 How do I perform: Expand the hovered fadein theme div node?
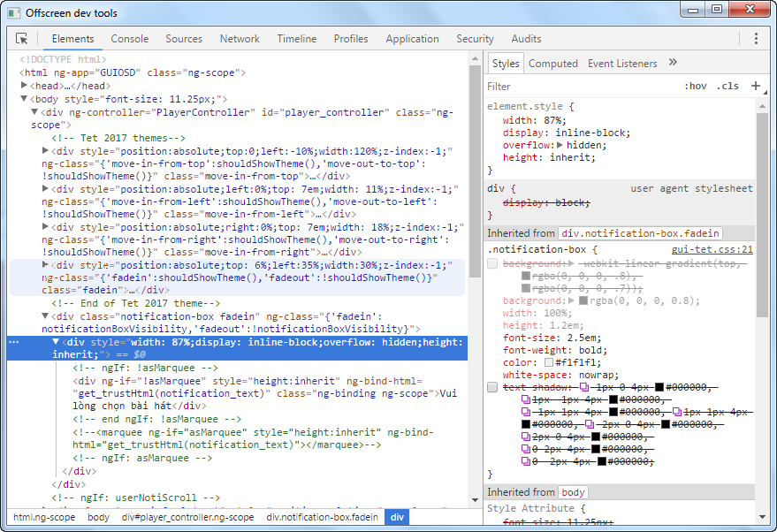coord(45,264)
